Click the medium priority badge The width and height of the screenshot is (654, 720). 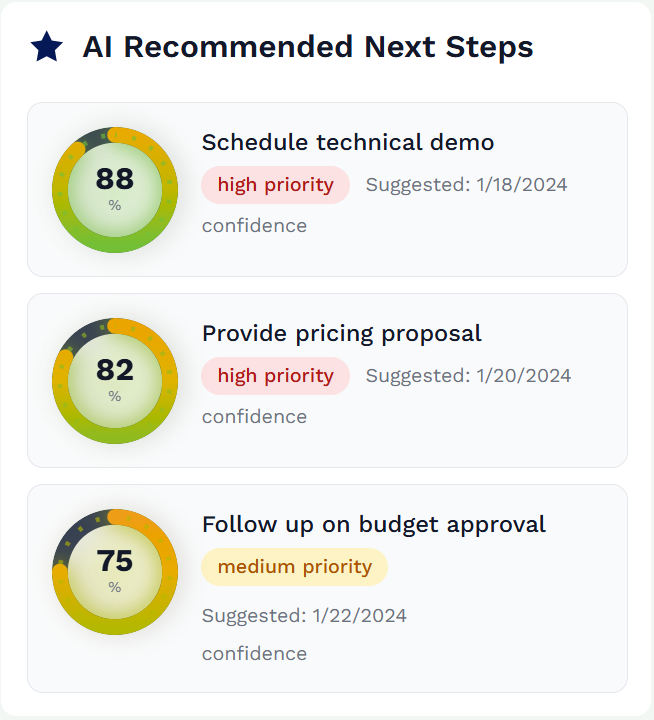[x=294, y=567]
